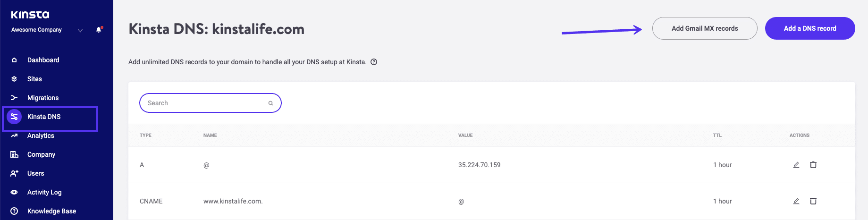Focus the DNS records Search field
The height and width of the screenshot is (220, 868).
(x=205, y=103)
